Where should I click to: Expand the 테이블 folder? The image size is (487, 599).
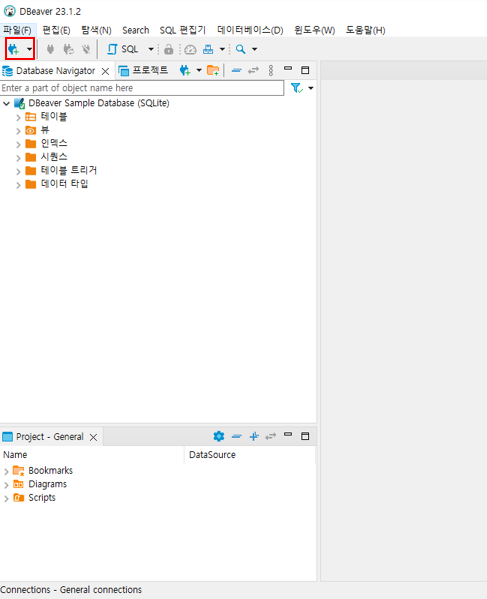coord(18,118)
